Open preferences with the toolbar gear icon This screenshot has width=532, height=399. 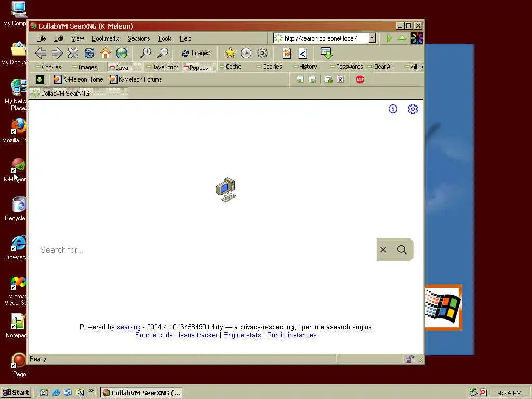262,52
